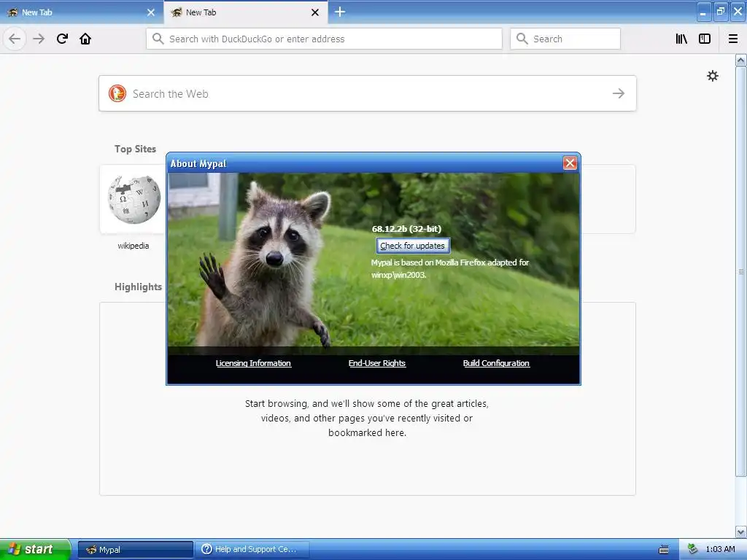747x560 pixels.
Task: Click the 1:03 AM clock
Action: (720, 550)
